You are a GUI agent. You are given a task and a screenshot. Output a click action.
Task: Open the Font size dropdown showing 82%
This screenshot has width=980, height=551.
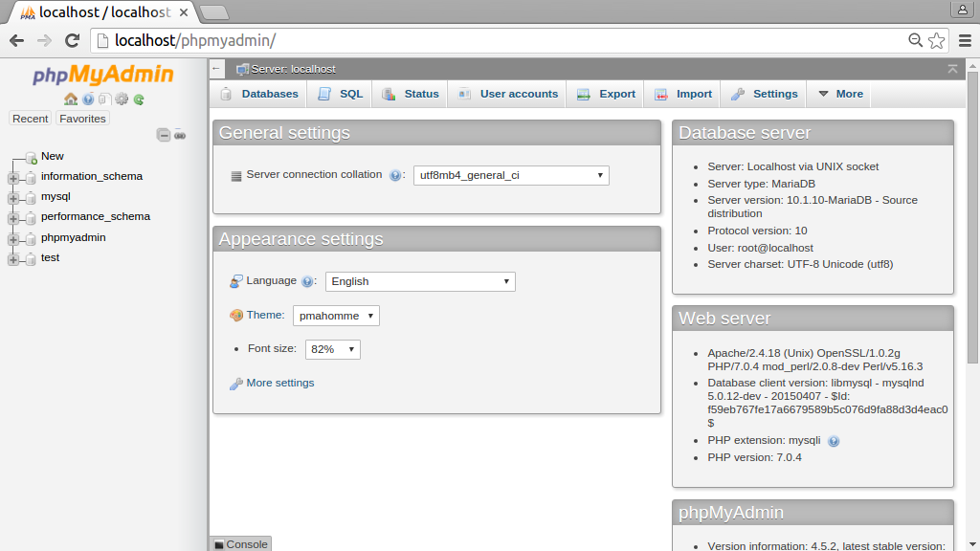332,349
